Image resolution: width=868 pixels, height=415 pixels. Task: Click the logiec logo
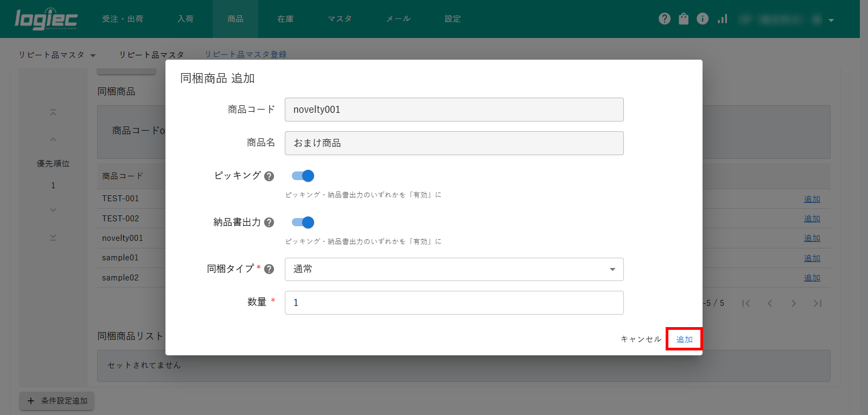[x=46, y=19]
